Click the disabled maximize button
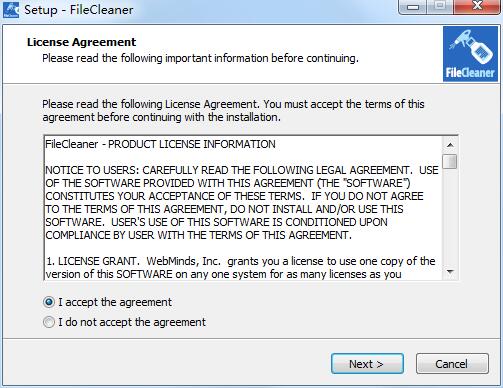The width and height of the screenshot is (503, 388). pos(440,6)
